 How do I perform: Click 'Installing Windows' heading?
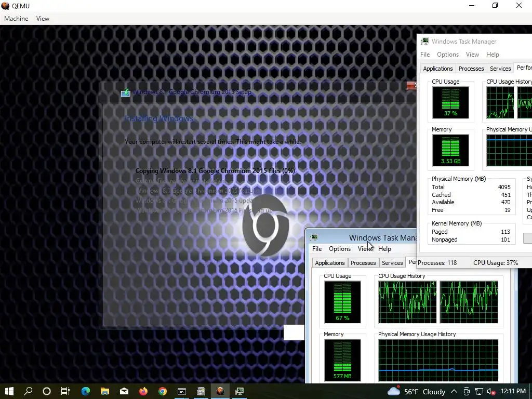[159, 118]
